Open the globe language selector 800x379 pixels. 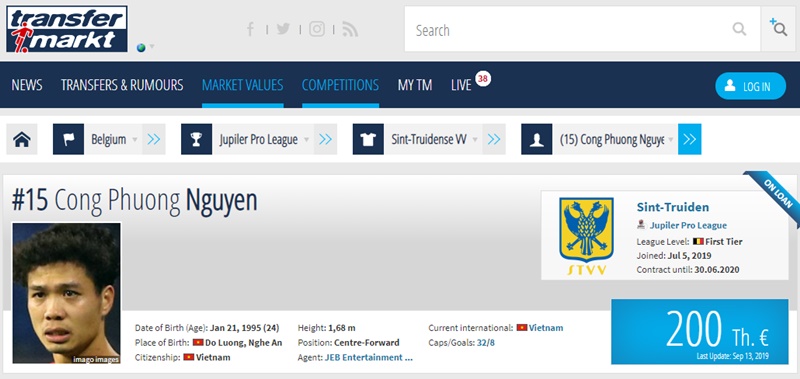(x=141, y=47)
